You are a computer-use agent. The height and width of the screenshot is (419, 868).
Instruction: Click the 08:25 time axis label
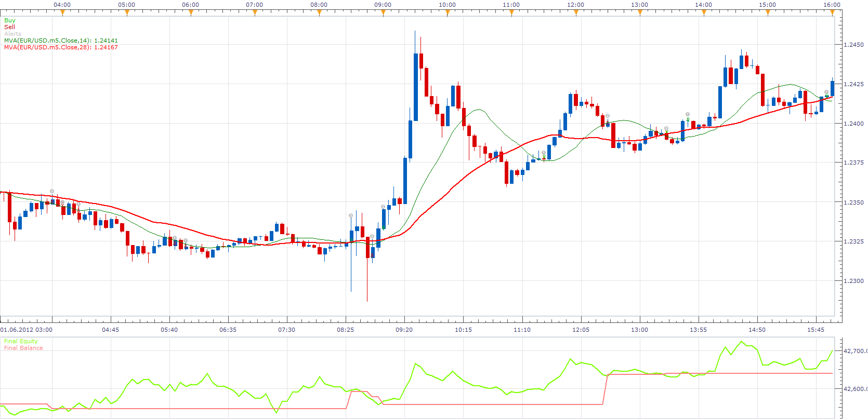tap(345, 330)
